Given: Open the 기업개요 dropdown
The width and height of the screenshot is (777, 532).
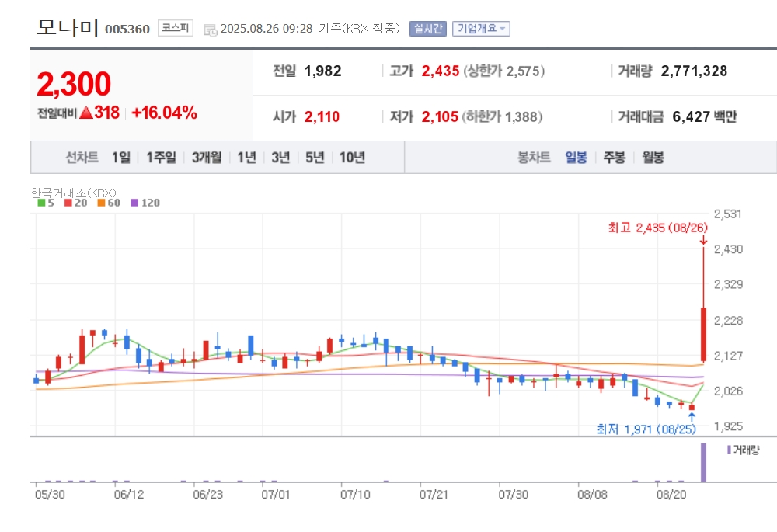Looking at the screenshot, I should 481,29.
